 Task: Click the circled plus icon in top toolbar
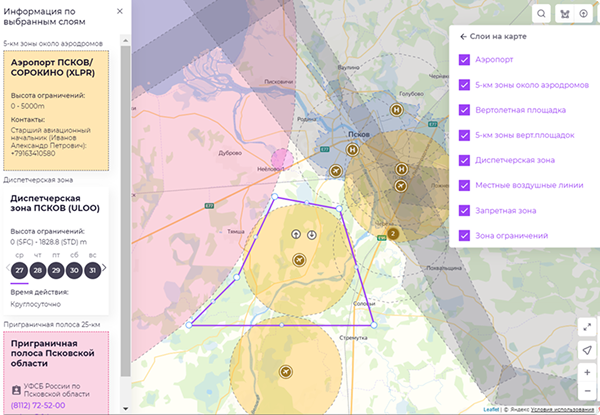point(584,14)
